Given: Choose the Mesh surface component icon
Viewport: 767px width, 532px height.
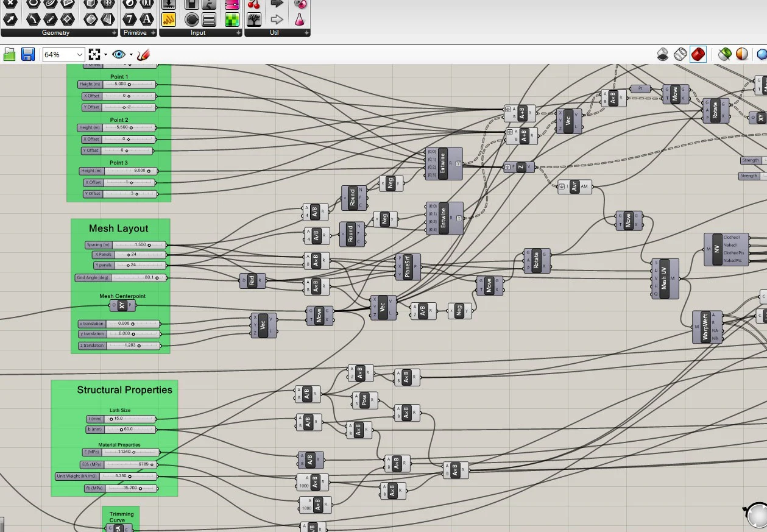Looking at the screenshot, I should tap(107, 20).
